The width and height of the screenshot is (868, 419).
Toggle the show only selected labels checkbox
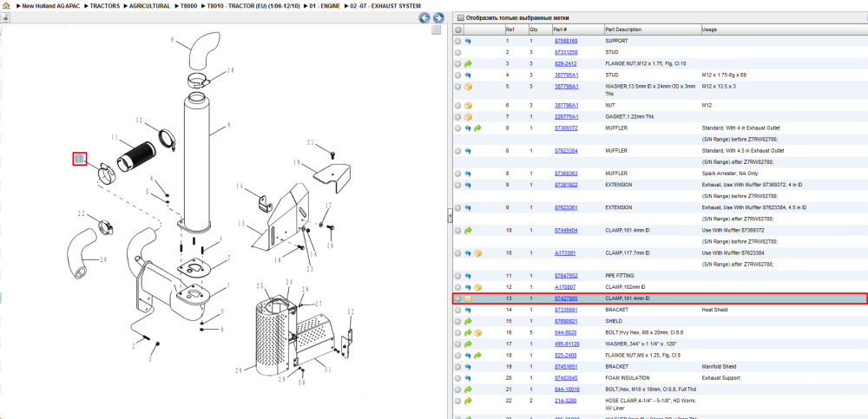459,17
